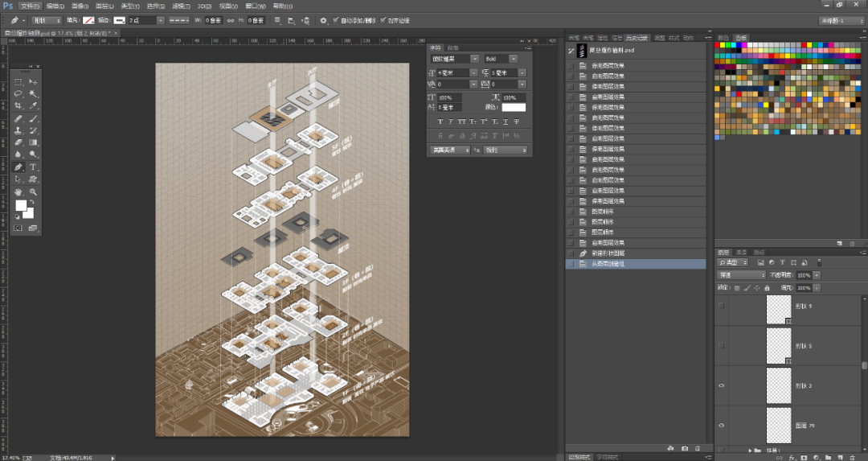868x461 pixels.
Task: Select the Zoom magnifier tool
Action: (33, 191)
